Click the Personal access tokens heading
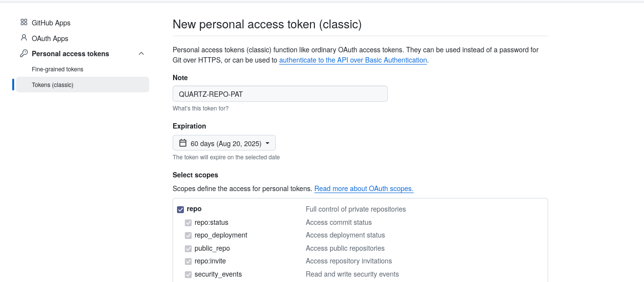The height and width of the screenshot is (282, 644). (70, 54)
